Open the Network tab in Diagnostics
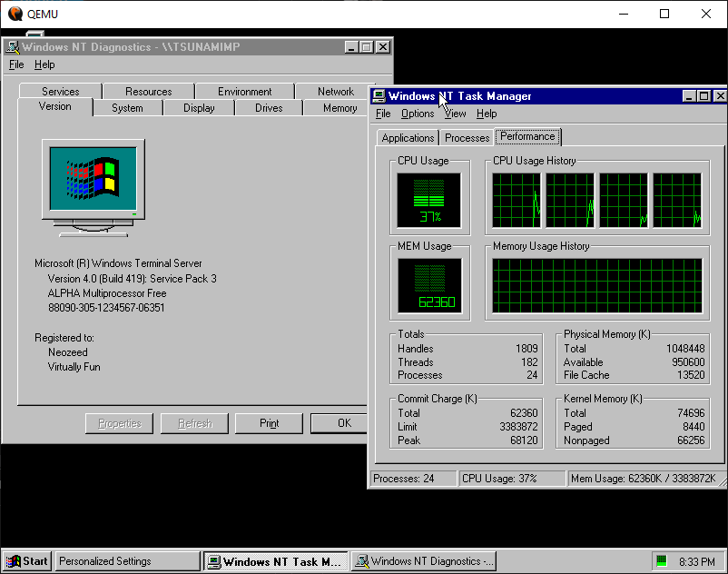Viewport: 728px width, 574px height. point(335,92)
